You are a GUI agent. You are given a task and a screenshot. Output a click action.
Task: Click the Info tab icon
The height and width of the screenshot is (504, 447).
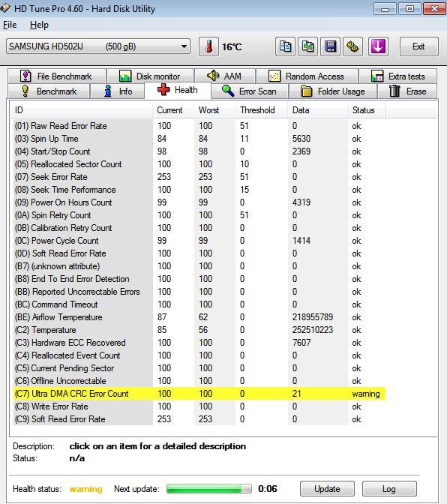(108, 91)
